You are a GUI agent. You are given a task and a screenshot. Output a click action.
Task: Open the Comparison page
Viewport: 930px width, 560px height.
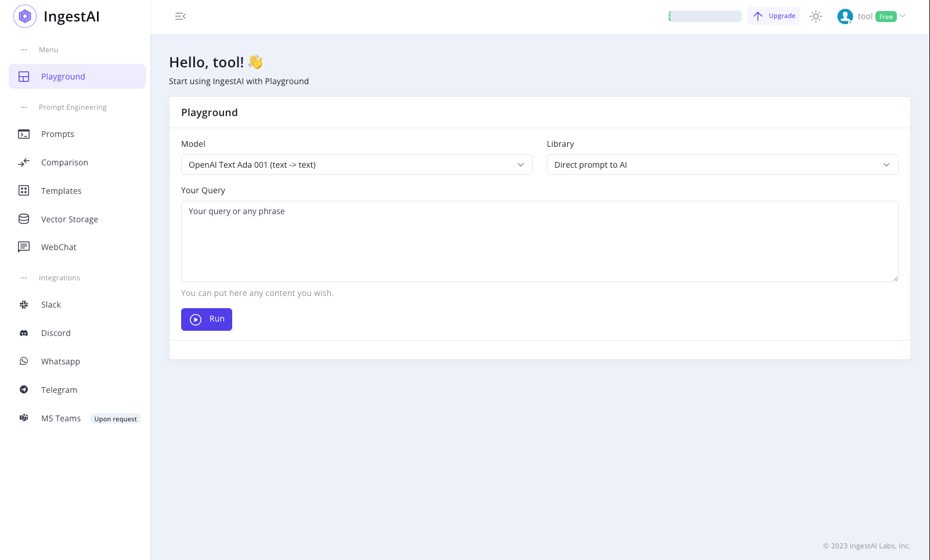[77, 162]
